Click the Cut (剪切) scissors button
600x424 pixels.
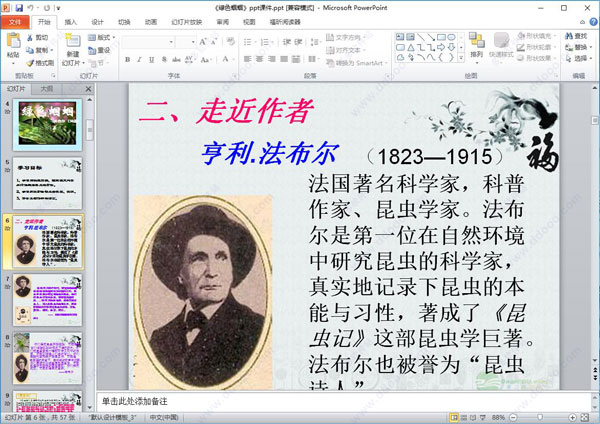coord(37,38)
